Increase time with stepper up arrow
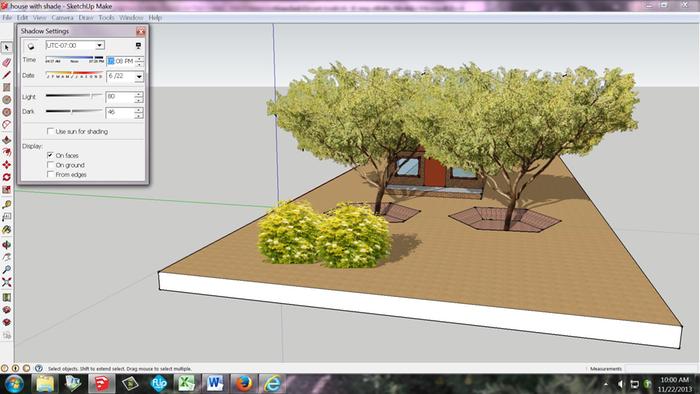The height and width of the screenshot is (394, 700). (140, 58)
